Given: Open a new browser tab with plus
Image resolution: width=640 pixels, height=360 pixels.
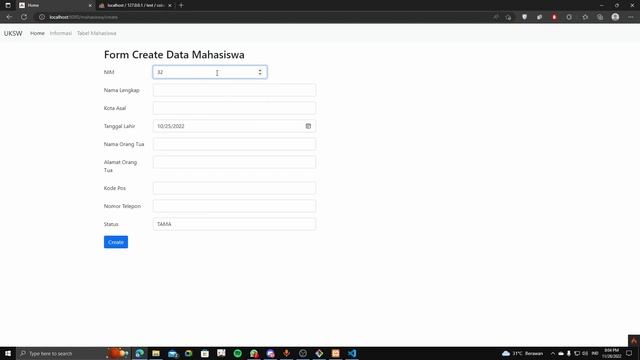Looking at the screenshot, I should click(x=181, y=5).
